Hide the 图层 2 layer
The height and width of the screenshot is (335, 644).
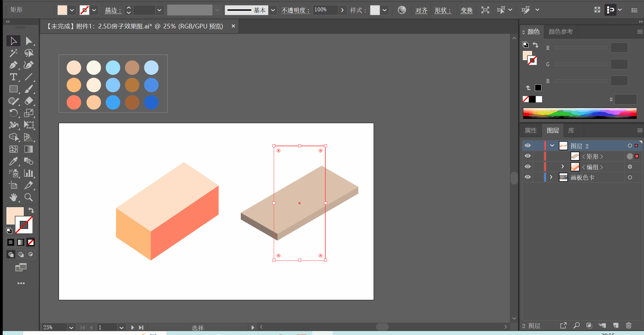click(528, 146)
